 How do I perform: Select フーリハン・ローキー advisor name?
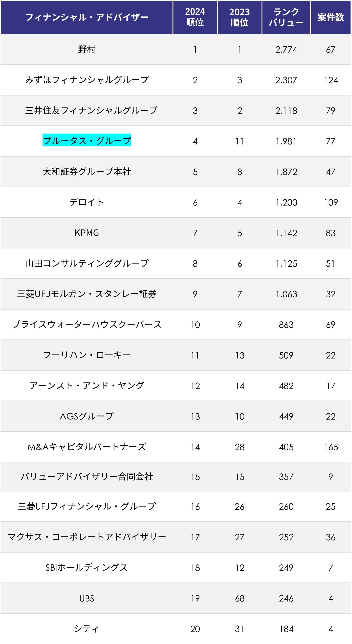point(87,355)
